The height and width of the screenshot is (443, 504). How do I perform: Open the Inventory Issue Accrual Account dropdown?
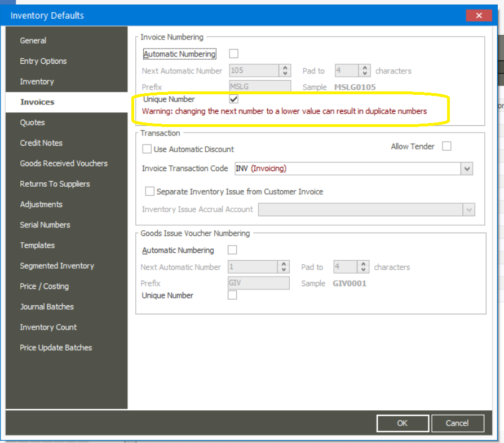(470, 209)
